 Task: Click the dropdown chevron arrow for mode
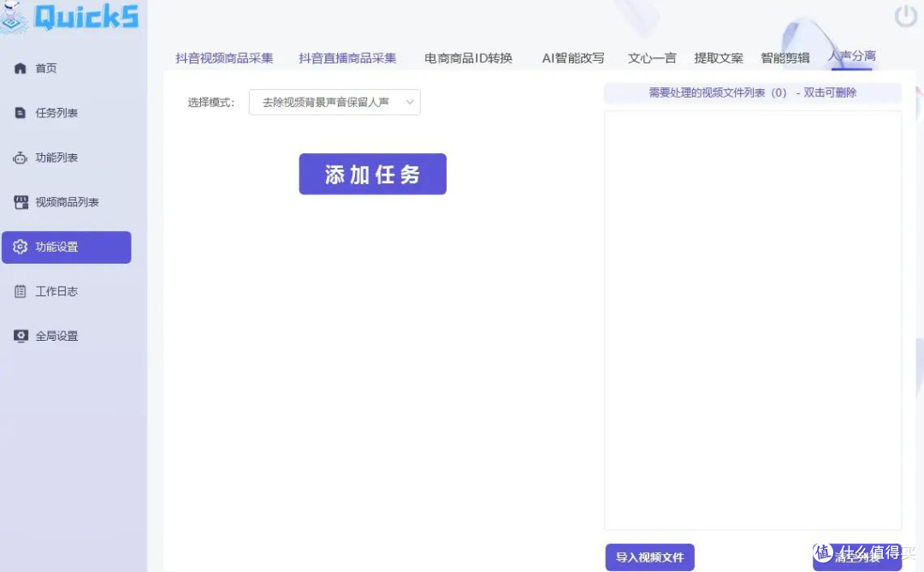pyautogui.click(x=410, y=103)
